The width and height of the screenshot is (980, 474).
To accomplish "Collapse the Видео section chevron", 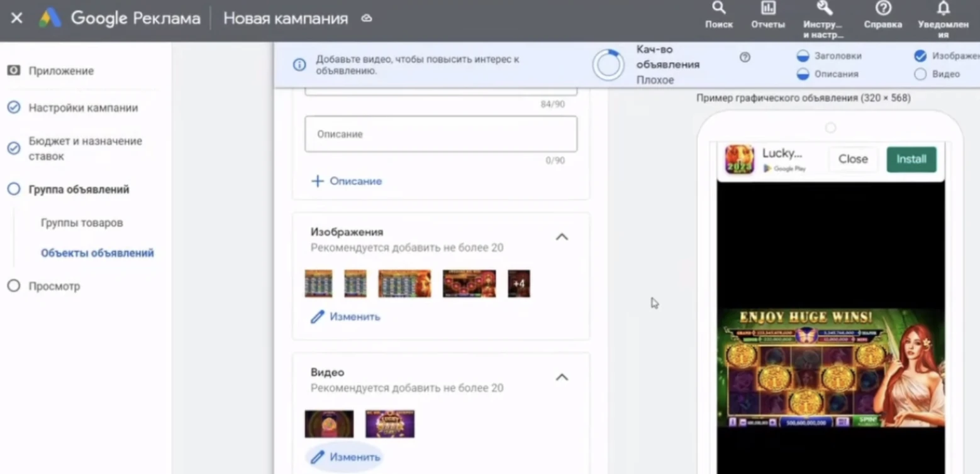I will [x=562, y=377].
